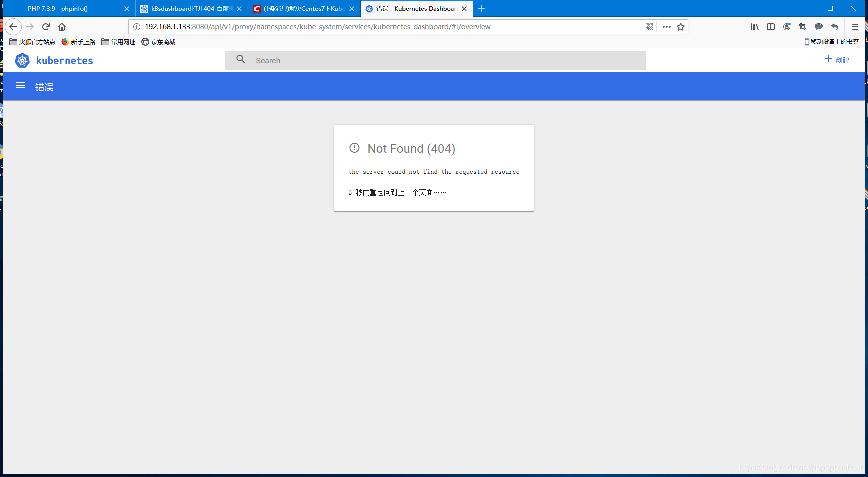Image resolution: width=868 pixels, height=477 pixels.
Task: Minimize the browser window
Action: [x=807, y=8]
